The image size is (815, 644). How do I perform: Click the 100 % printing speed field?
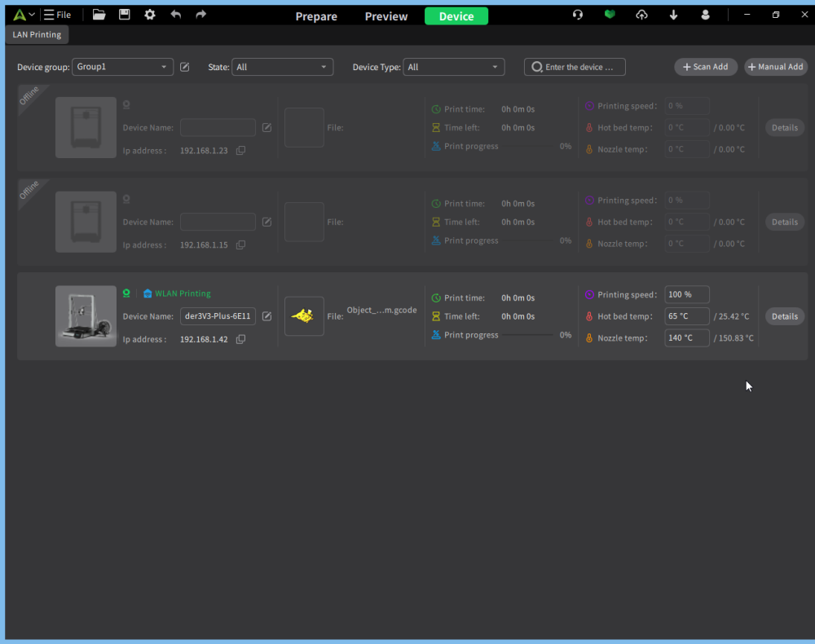coord(686,294)
